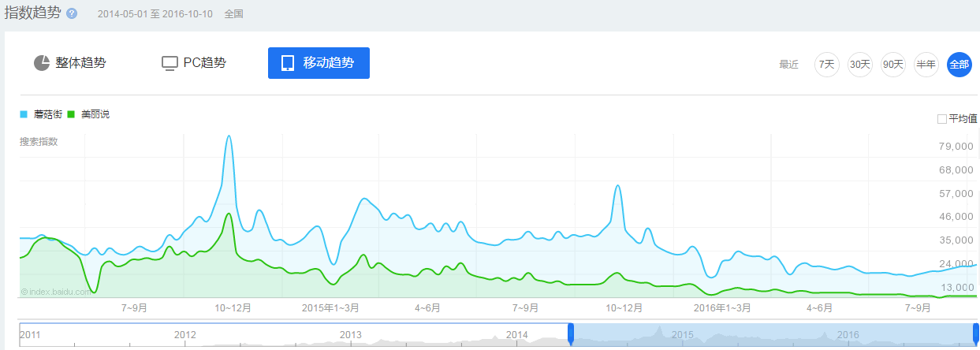
Task: Toggle the 美丽说 green legend swatch
Action: pyautogui.click(x=71, y=114)
